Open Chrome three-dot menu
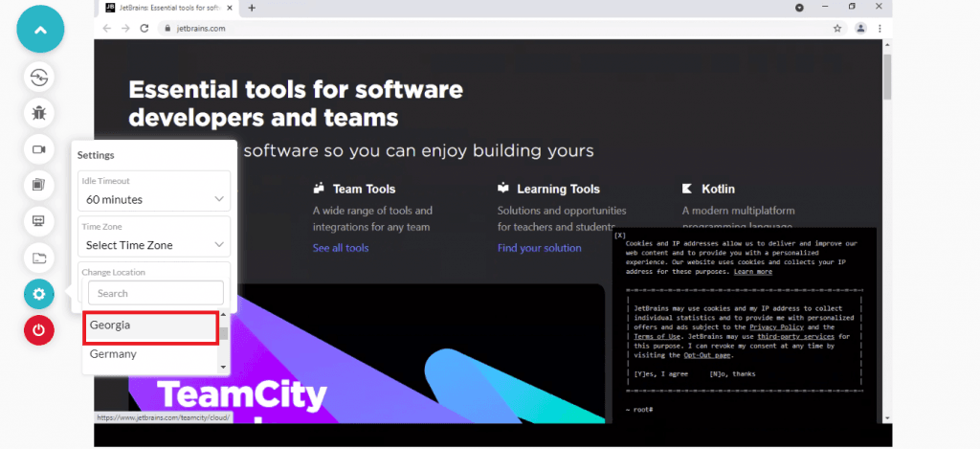Viewport: 980px width, 449px height. 880,28
